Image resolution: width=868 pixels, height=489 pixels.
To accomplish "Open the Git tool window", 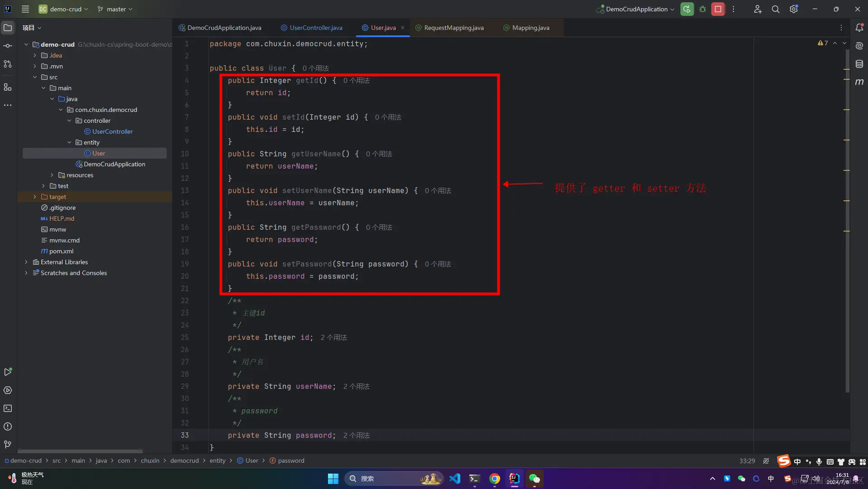I will tap(8, 445).
